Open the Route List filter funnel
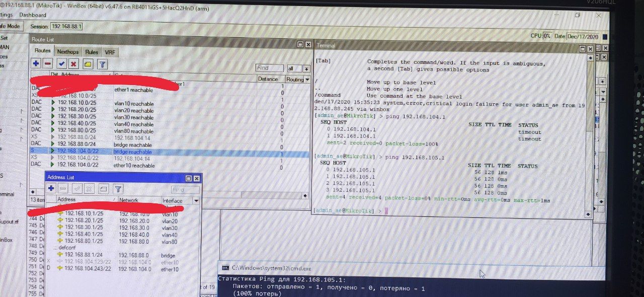The height and width of the screenshot is (297, 644). 102,64
